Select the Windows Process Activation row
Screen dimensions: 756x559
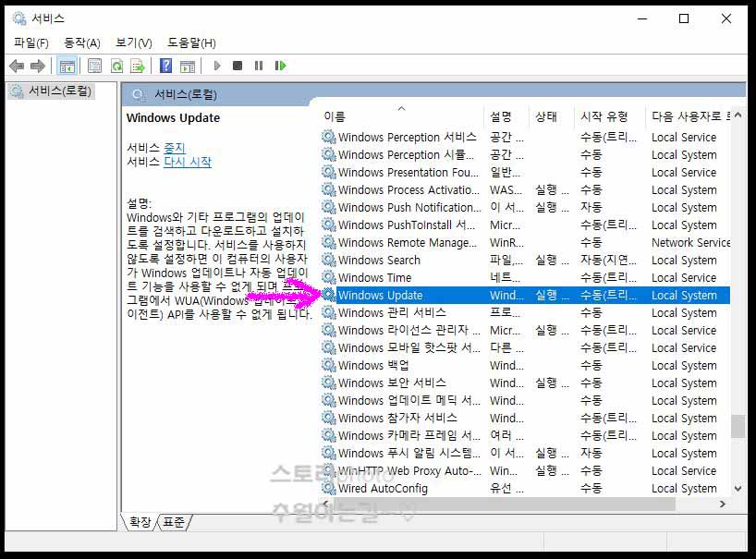point(525,189)
